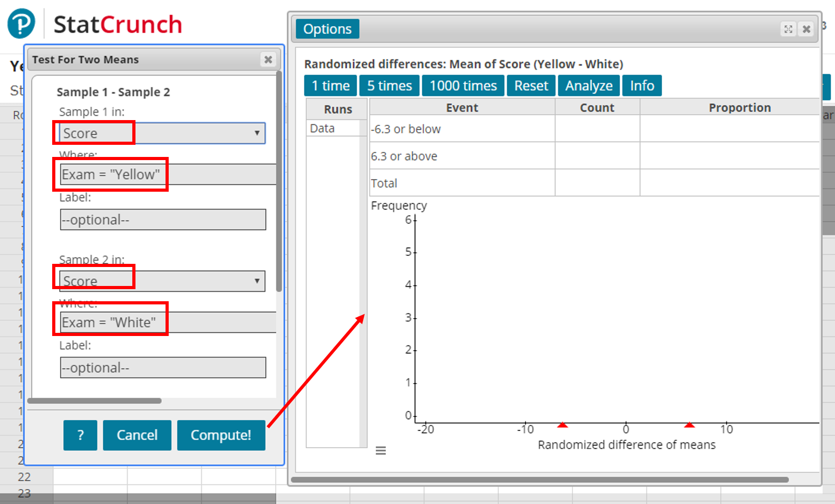Expand the Sample 1 Score dropdown
Screen dimensions: 835x504
(257, 133)
